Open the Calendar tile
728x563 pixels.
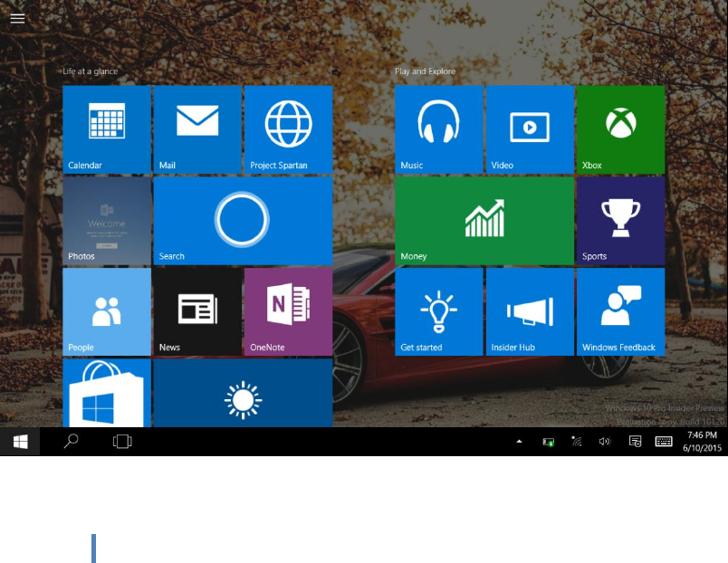[x=107, y=129]
